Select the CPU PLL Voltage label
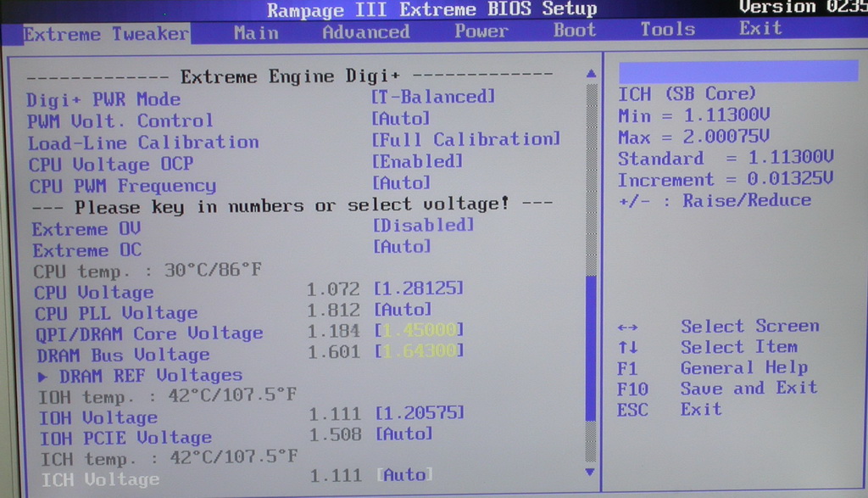Screen dimensions: 868x498 click(x=116, y=314)
